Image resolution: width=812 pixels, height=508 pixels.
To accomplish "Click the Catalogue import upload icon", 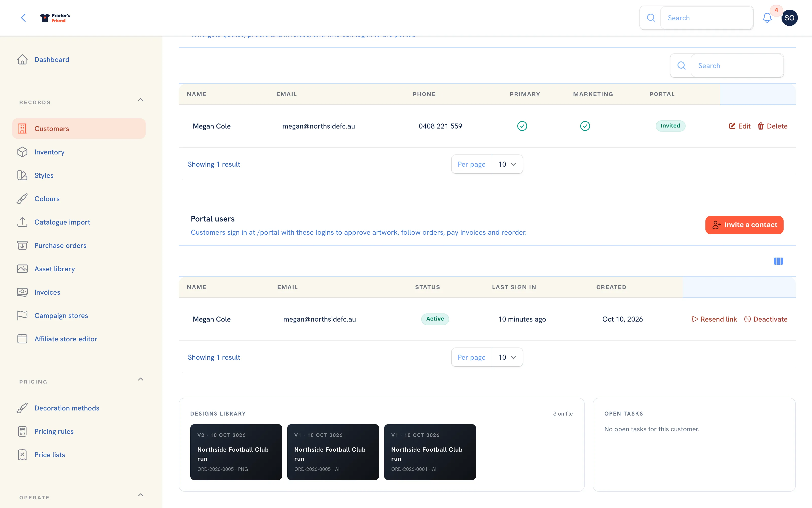I will [22, 222].
